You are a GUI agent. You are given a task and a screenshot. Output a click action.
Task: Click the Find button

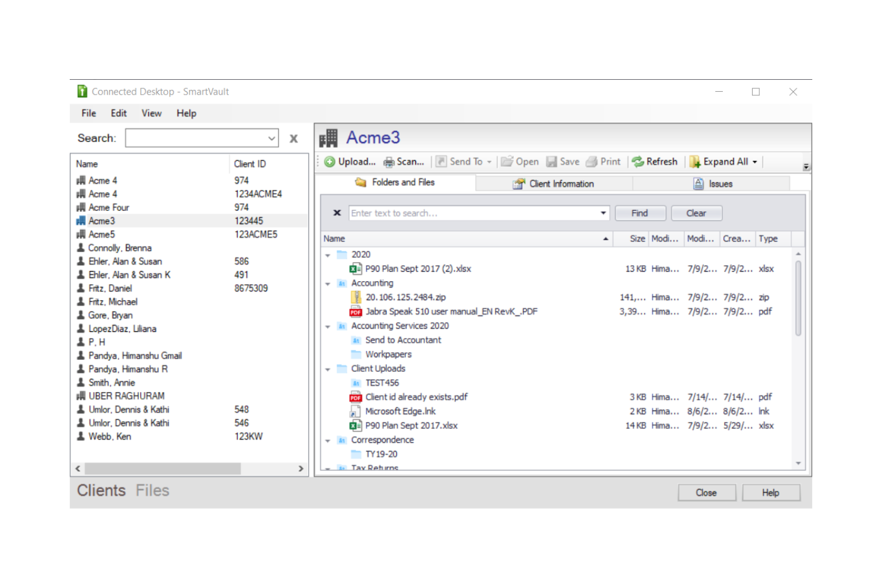(640, 213)
